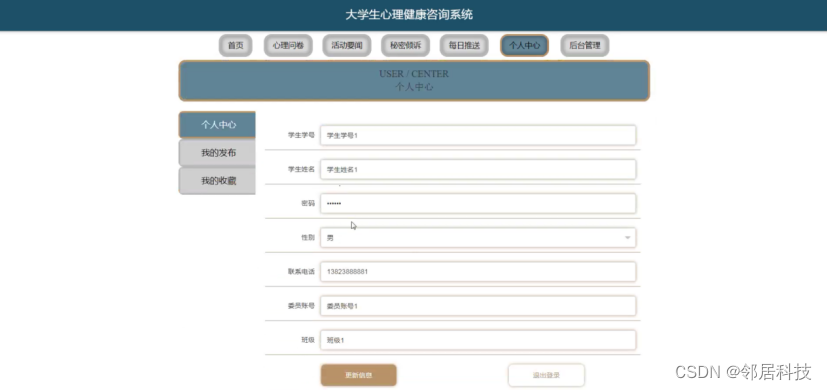Click the 性别 dropdown arrow
Screen dimensions: 827x390
pyautogui.click(x=628, y=237)
